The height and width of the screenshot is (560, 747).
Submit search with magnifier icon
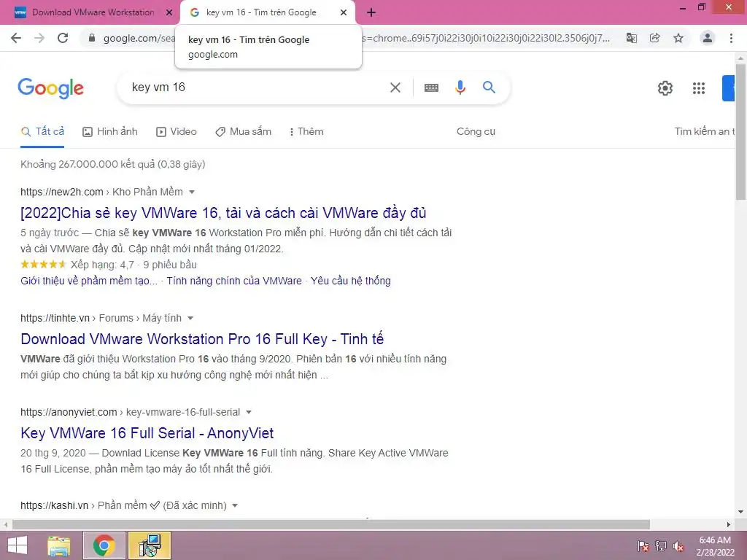(x=489, y=87)
